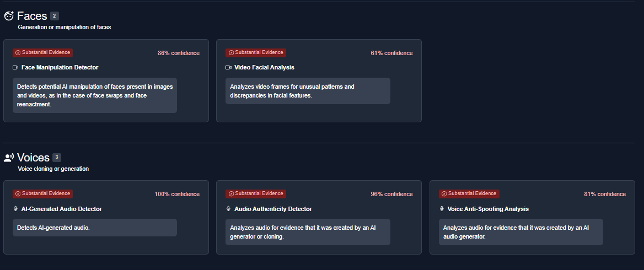Click the microphone icon beside AI-Generated Audio Detector

coord(15,209)
